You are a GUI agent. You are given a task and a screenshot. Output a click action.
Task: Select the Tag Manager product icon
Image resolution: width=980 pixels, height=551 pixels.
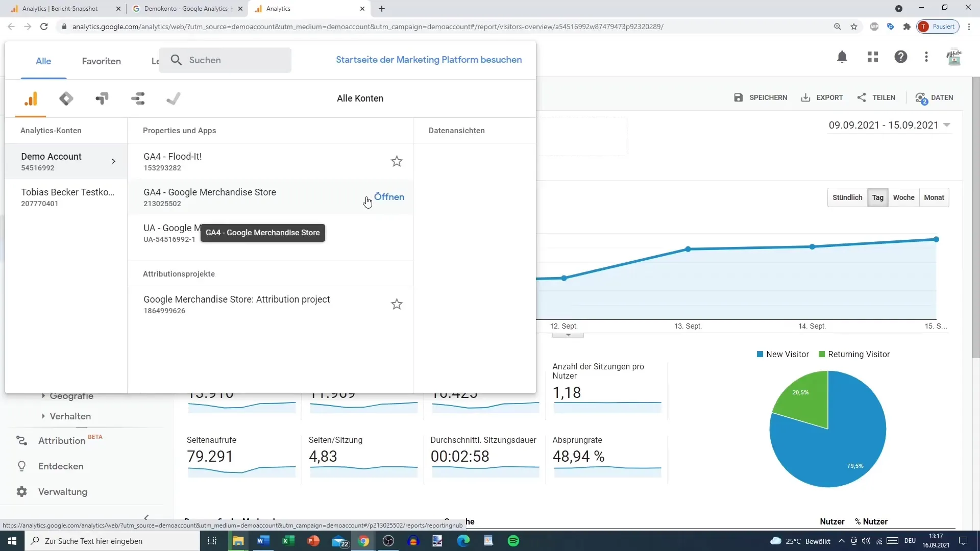tap(66, 98)
